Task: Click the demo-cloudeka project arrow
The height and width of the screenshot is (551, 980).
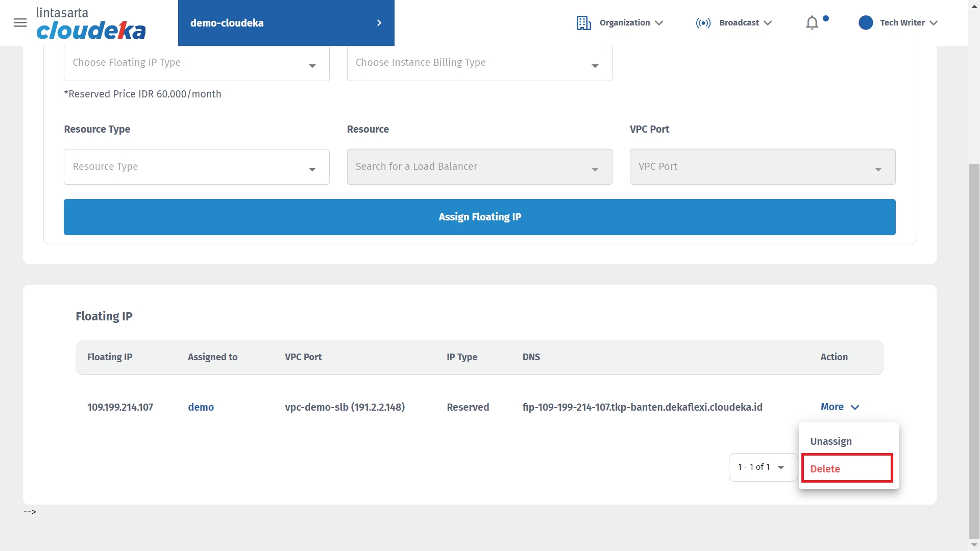Action: click(379, 23)
